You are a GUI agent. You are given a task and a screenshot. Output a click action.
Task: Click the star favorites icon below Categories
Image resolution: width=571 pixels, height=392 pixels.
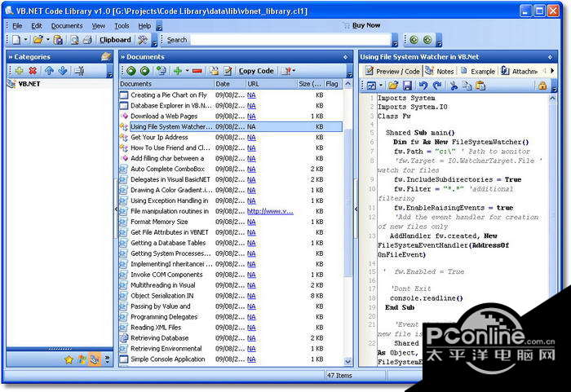click(x=69, y=360)
